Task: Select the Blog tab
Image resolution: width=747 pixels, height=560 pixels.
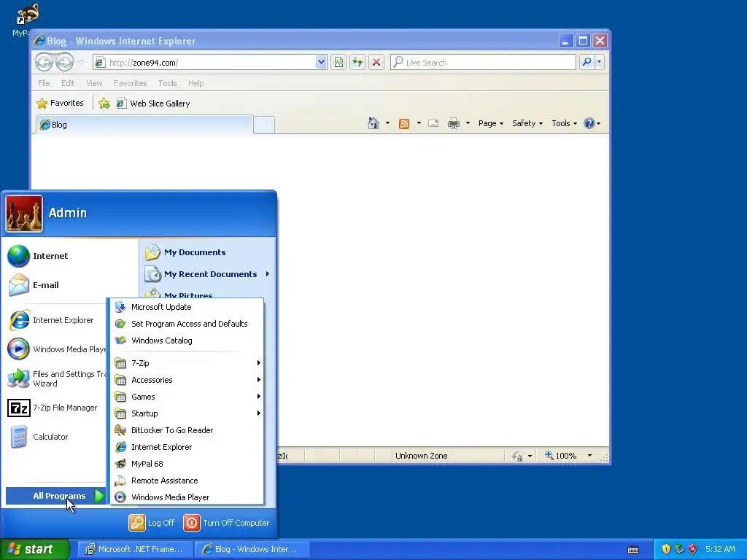Action: (x=144, y=125)
